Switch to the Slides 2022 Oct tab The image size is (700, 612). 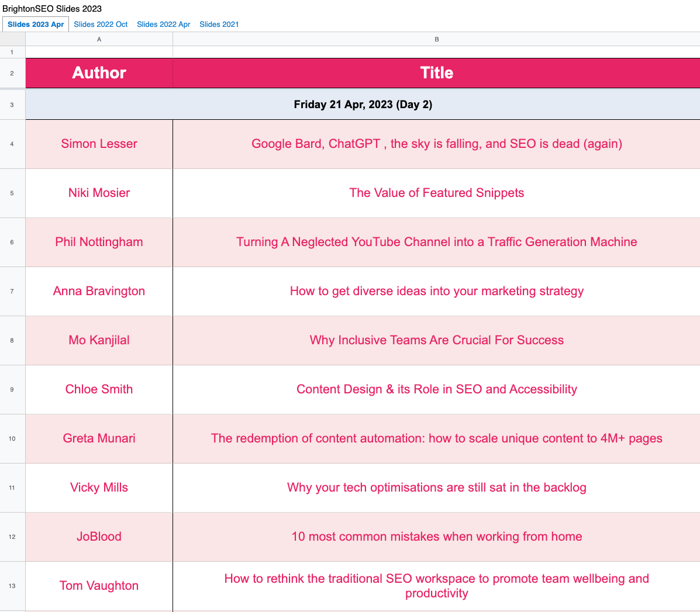tap(101, 25)
